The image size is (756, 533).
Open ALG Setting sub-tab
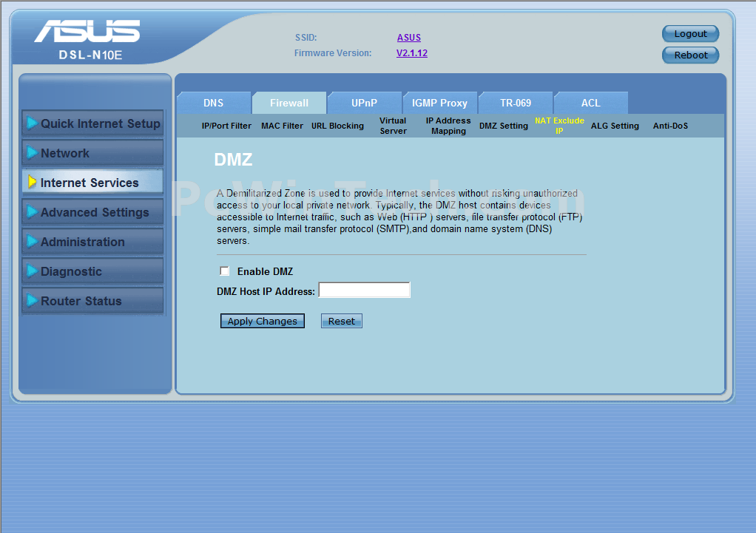[x=615, y=126]
